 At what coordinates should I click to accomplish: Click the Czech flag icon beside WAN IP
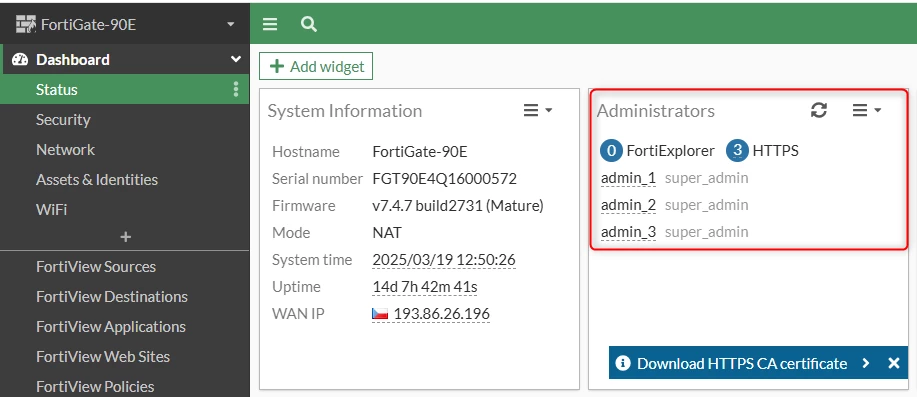pyautogui.click(x=380, y=314)
